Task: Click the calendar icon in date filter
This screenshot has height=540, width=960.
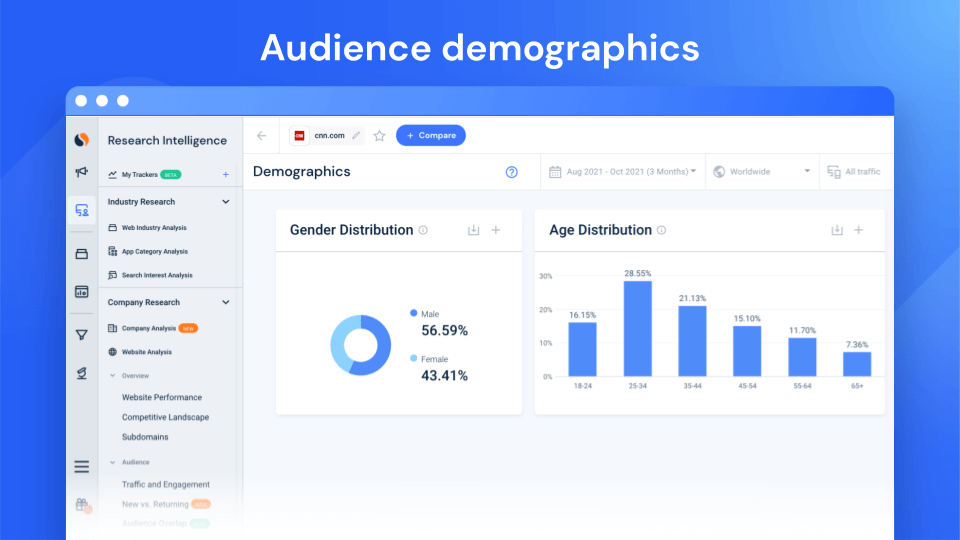Action: point(555,172)
